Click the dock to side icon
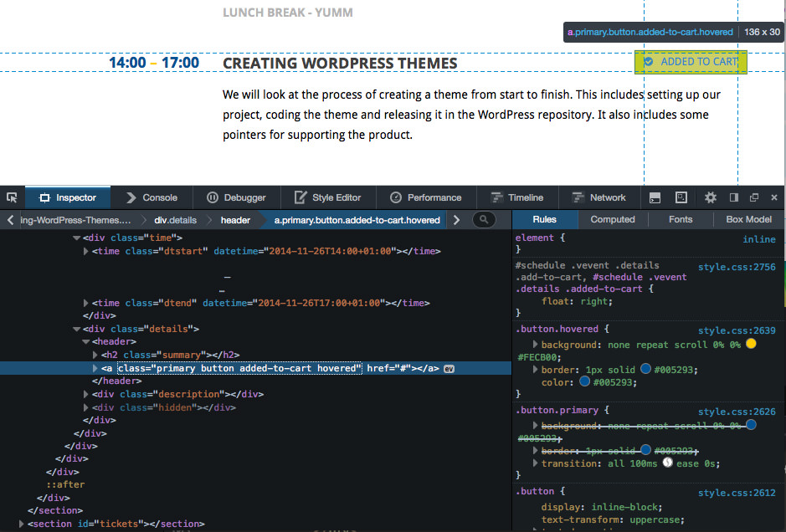 coord(734,197)
